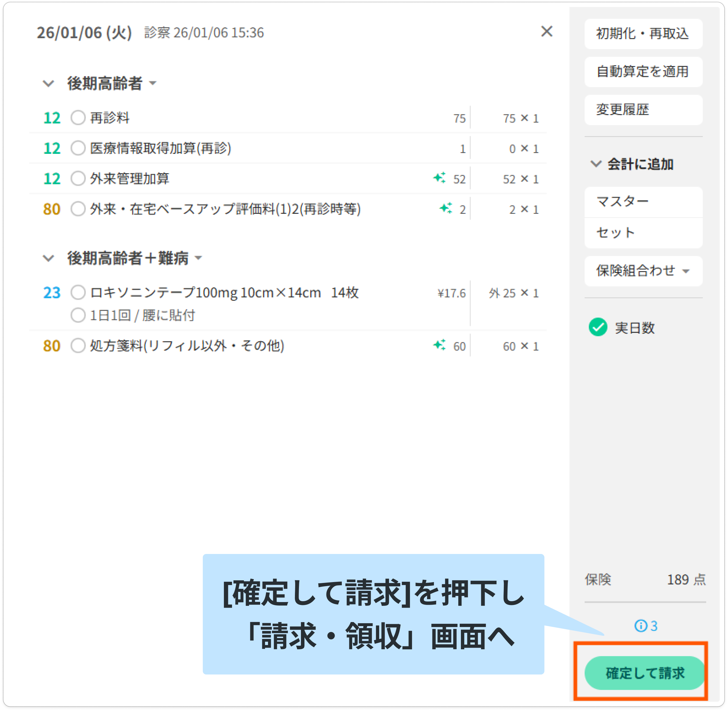Collapse the 後期高齢者+難病 section chevron
The image size is (728, 711).
coord(49,258)
